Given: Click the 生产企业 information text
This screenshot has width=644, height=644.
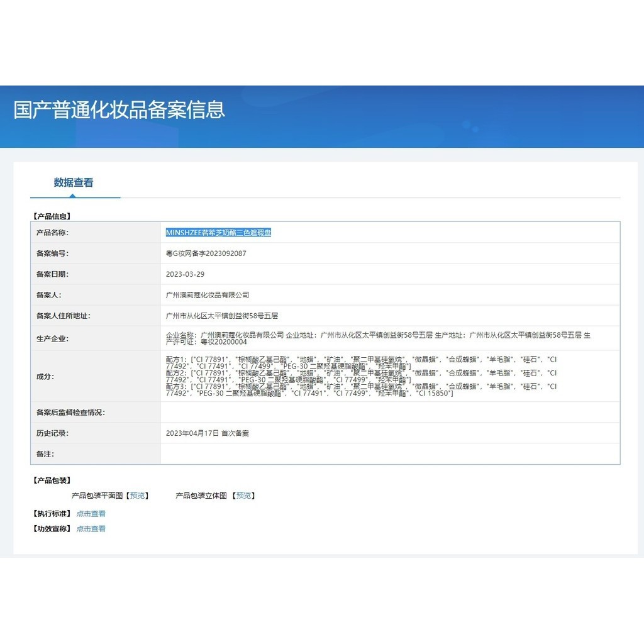Looking at the screenshot, I should (x=377, y=335).
